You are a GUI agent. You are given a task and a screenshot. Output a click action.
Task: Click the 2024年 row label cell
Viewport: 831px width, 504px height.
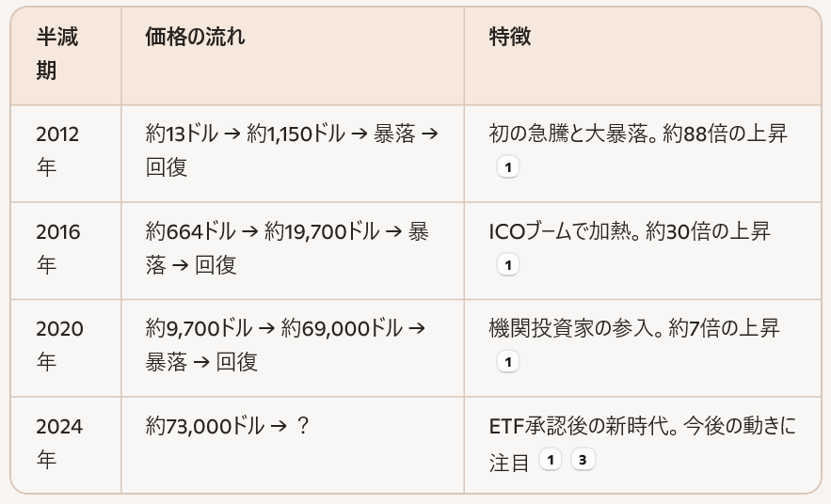pos(57,443)
